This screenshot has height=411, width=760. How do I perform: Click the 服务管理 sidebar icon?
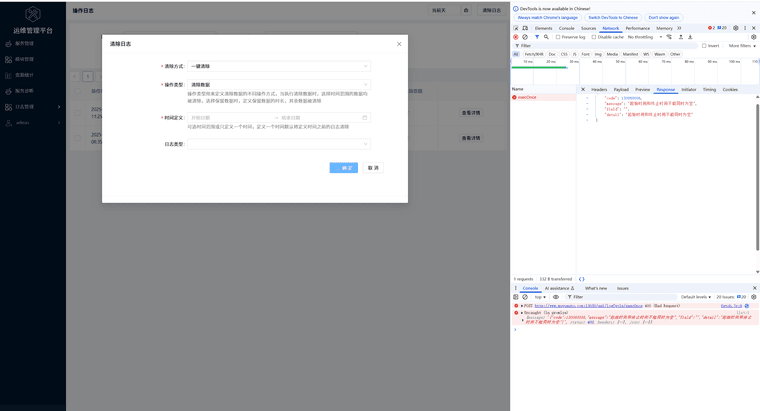[x=8, y=44]
